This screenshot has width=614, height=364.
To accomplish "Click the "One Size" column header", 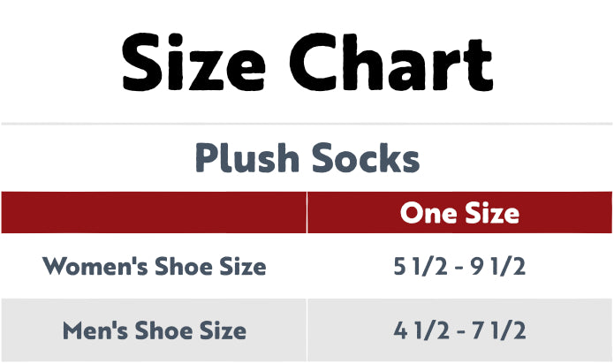I will [459, 213].
